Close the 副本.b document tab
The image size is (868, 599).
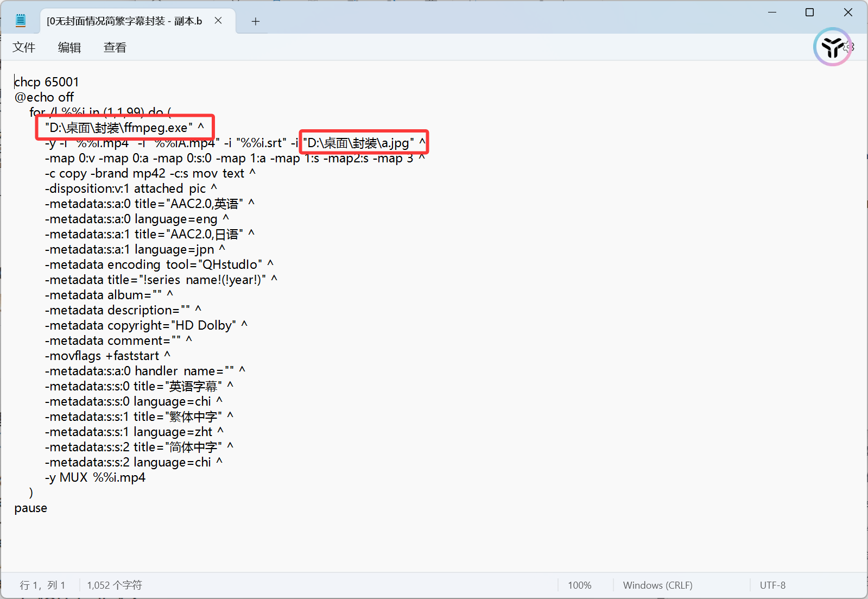pyautogui.click(x=218, y=21)
